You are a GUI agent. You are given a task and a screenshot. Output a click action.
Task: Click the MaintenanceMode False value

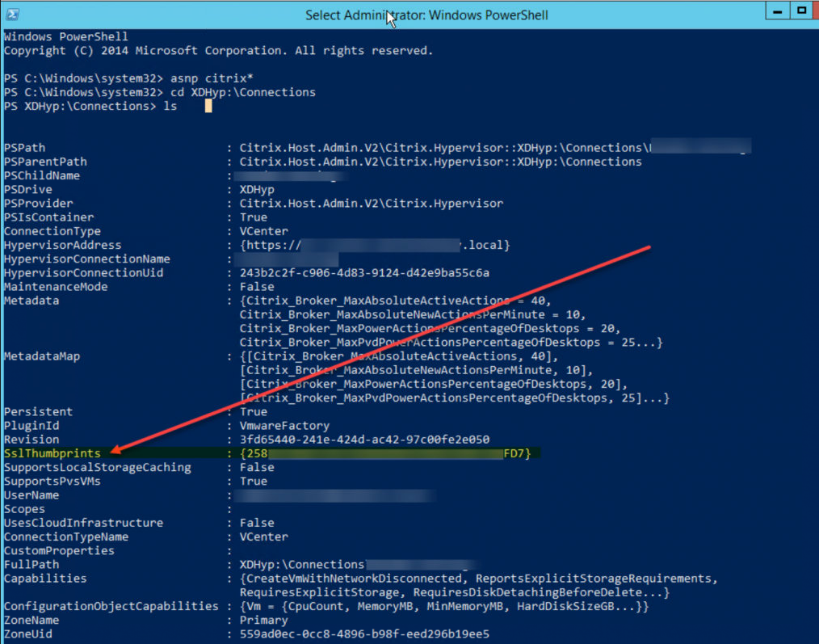click(x=257, y=287)
